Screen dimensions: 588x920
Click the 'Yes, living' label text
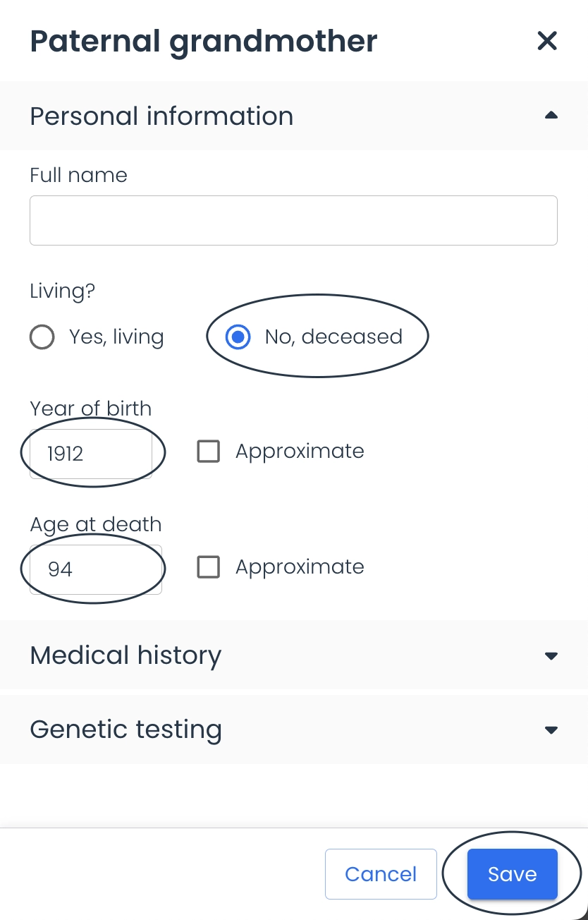click(x=116, y=337)
